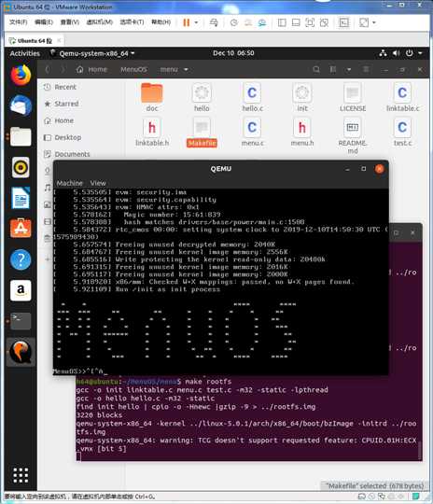
Task: Open VMware 文件(F) menu
Action: pyautogui.click(x=18, y=22)
